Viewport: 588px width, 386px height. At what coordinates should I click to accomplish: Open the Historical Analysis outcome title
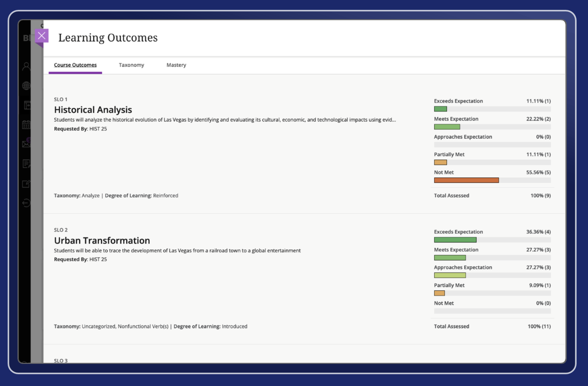93,110
